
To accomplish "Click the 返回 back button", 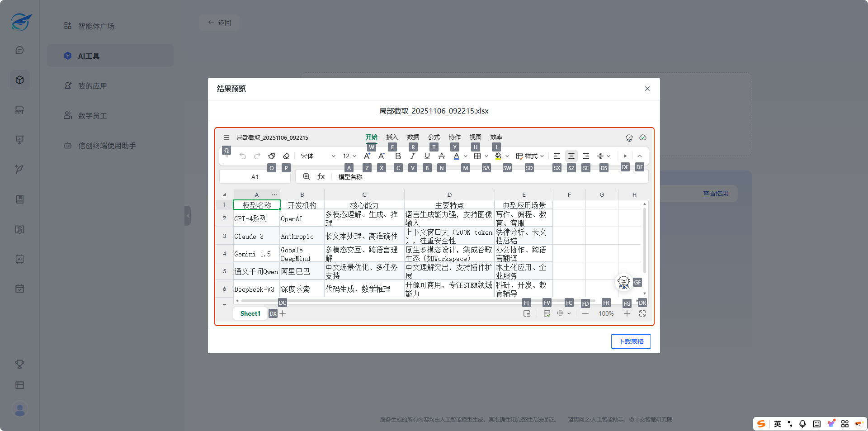I will coord(219,23).
